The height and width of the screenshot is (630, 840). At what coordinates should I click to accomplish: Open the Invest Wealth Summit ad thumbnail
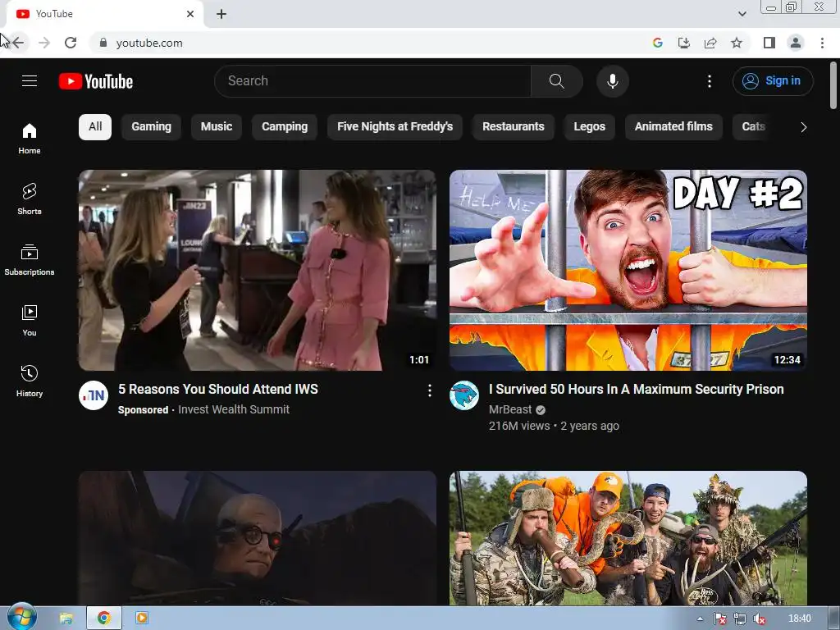257,270
